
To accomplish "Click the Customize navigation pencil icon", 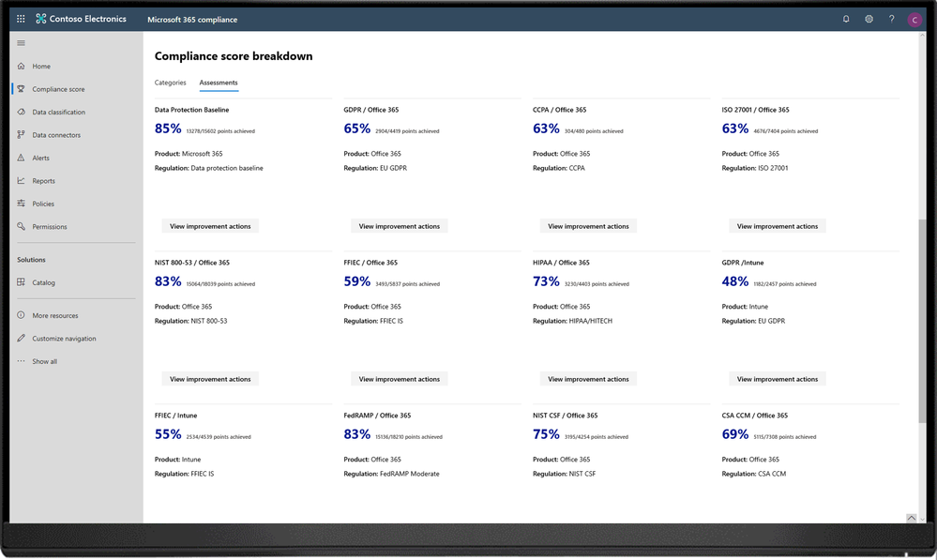I will tap(22, 339).
